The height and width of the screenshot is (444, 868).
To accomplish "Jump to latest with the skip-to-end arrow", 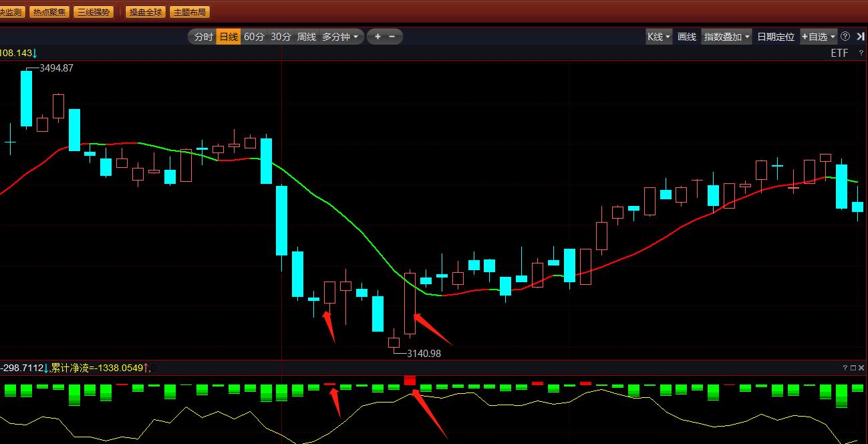I will point(861,37).
